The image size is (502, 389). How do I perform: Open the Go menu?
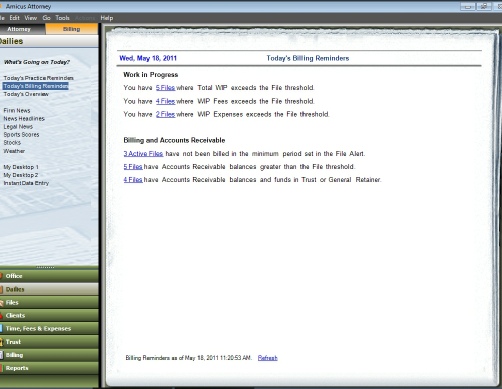(46, 18)
